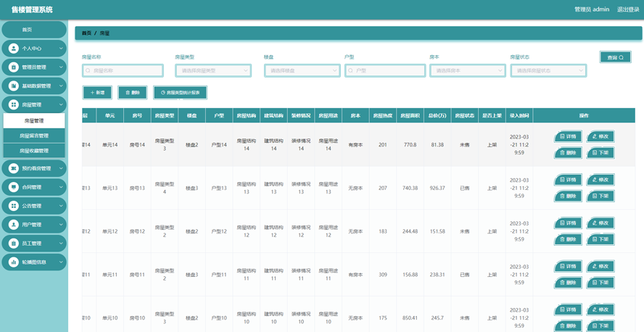Click the 管理员 admin label in header
This screenshot has width=644, height=332.
(592, 9)
